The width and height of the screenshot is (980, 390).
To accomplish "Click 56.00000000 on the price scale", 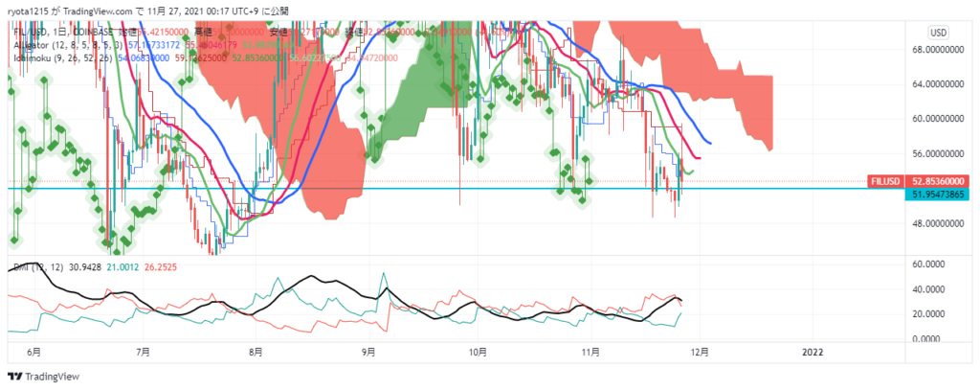I will (x=938, y=153).
